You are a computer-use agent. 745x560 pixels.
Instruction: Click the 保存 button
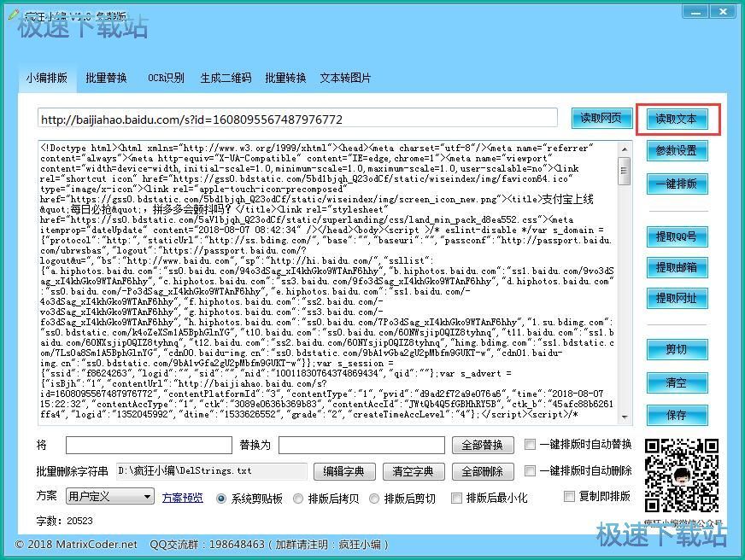(677, 415)
